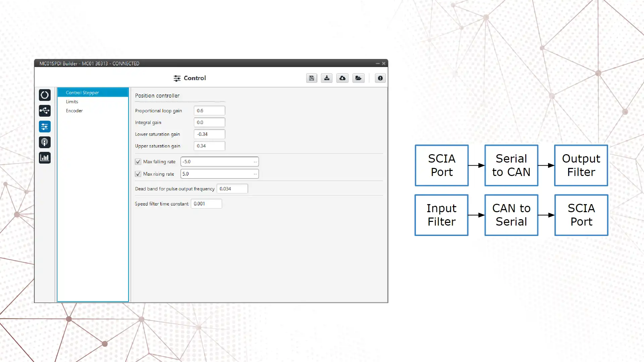The height and width of the screenshot is (362, 644).
Task: Click the Lower saturation gain field
Action: click(209, 134)
